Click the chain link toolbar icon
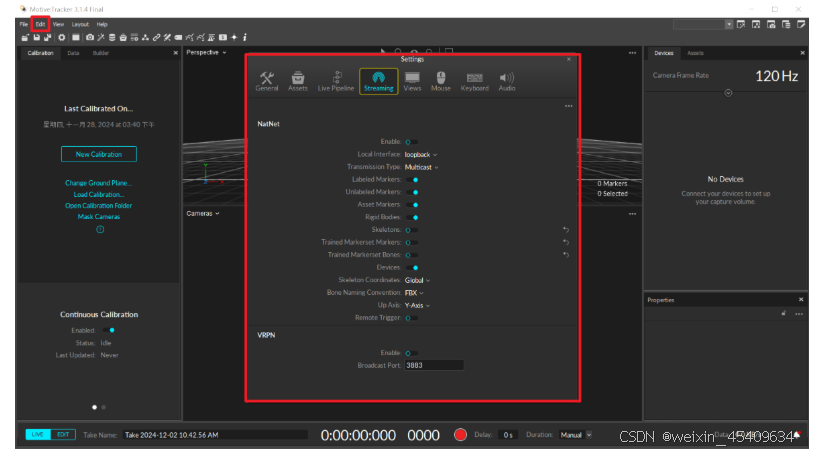Image resolution: width=816 pixels, height=453 pixels. pyautogui.click(x=157, y=37)
